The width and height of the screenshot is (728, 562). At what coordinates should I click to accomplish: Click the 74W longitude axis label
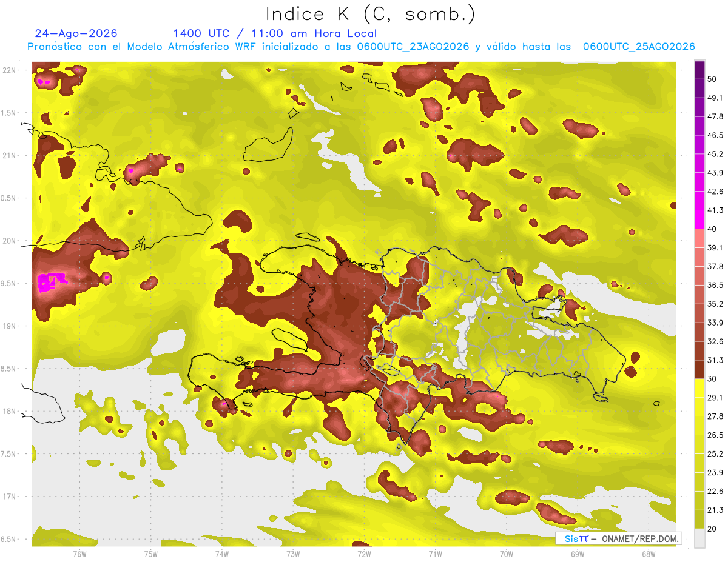221,554
